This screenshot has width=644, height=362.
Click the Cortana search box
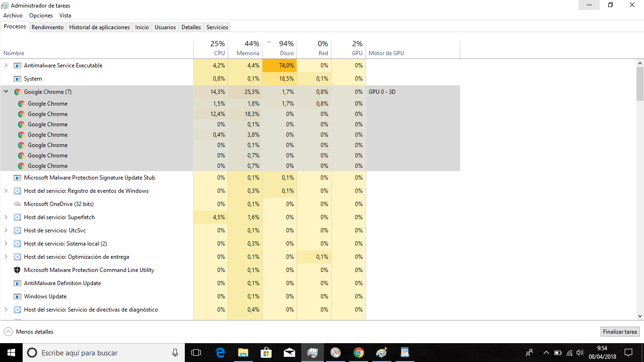click(104, 353)
